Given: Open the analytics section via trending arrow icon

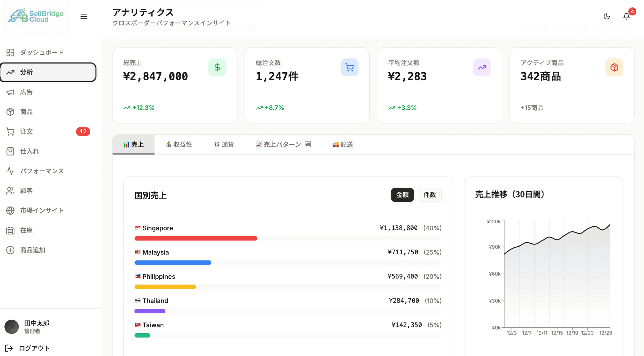Looking at the screenshot, I should coord(10,72).
